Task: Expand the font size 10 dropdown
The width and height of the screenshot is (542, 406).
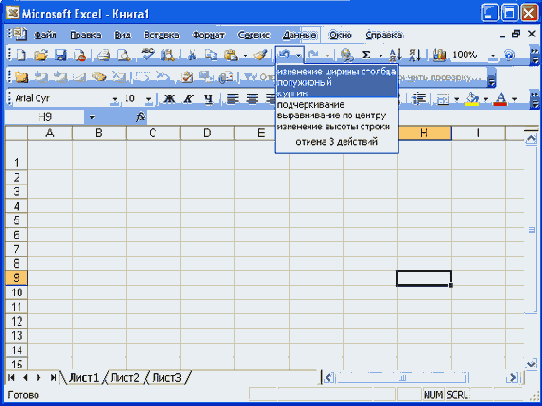Action: click(148, 100)
